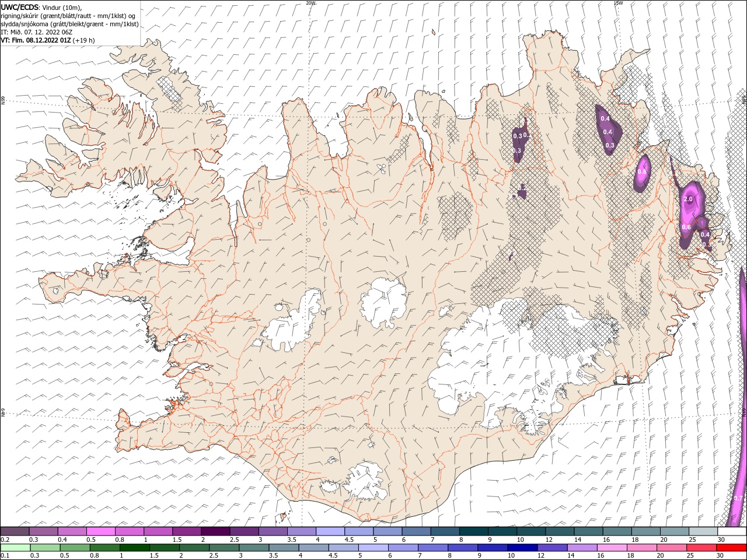
Task: Click the '(+19 h)' forecast offset
Action: point(84,40)
